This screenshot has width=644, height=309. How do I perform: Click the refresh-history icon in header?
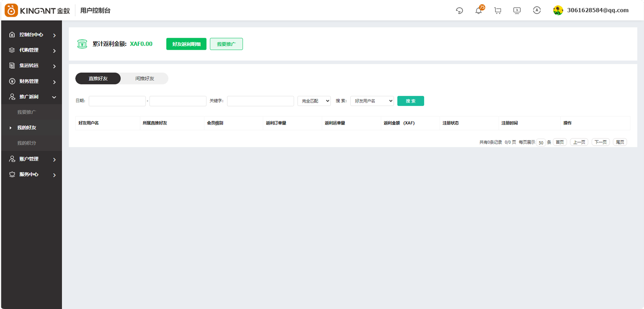click(x=459, y=10)
